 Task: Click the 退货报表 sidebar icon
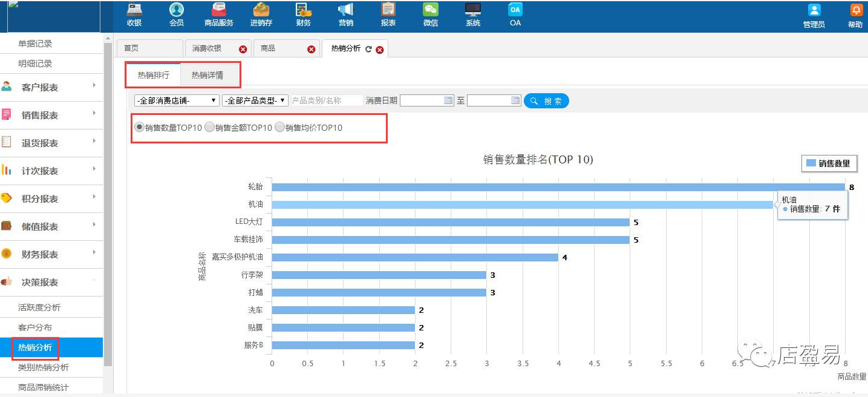(7, 143)
